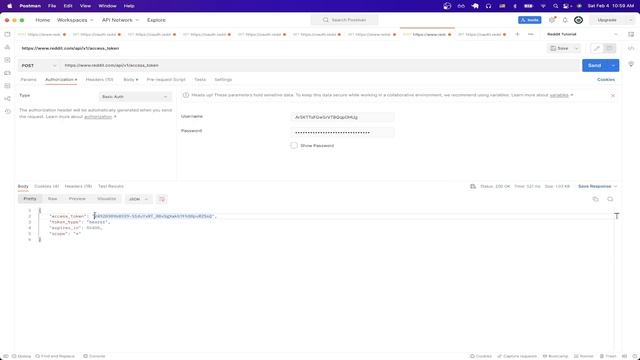Expand the Send button dropdown arrow
This screenshot has height=360, width=640.
[613, 65]
